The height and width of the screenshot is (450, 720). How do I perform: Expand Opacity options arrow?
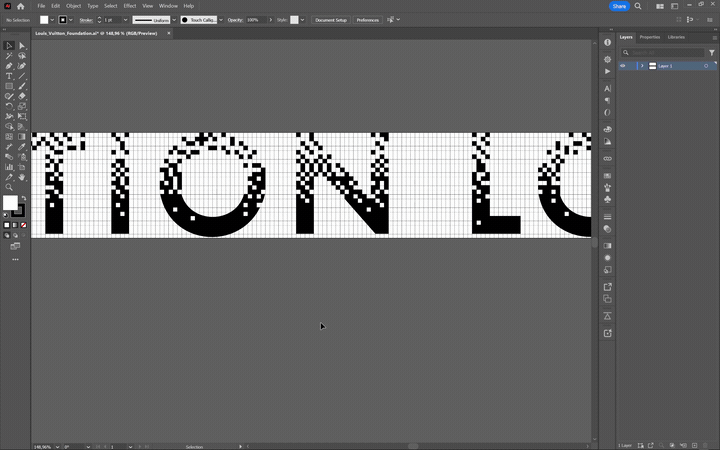click(x=270, y=20)
